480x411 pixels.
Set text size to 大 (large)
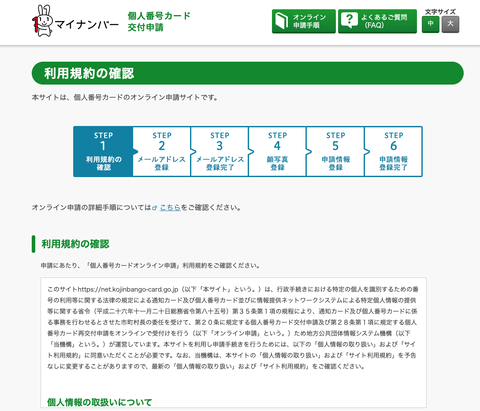pyautogui.click(x=450, y=24)
